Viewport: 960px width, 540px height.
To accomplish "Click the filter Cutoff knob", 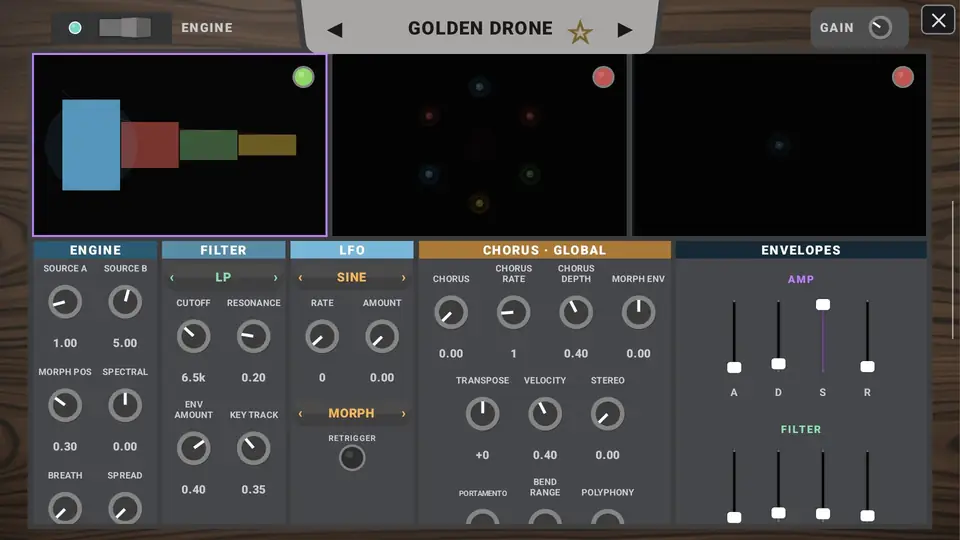I will [193, 336].
